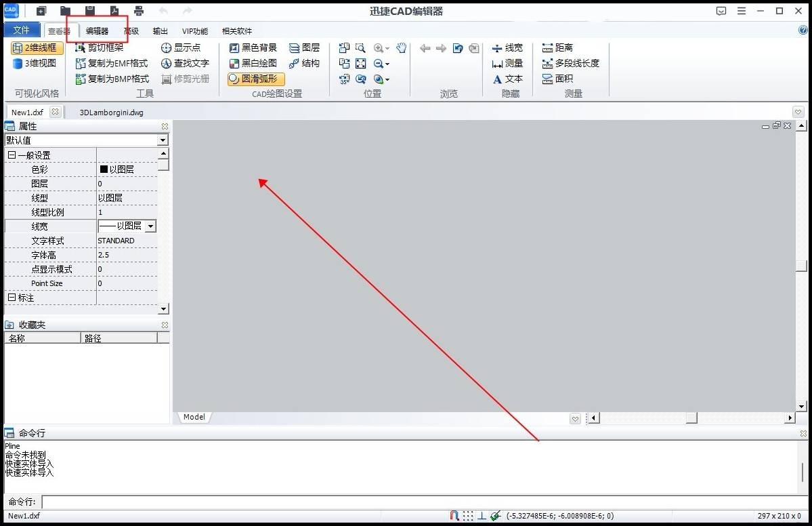Viewport: 812px width, 526px height.
Task: Toggle 黑色背景 black background
Action: point(253,47)
